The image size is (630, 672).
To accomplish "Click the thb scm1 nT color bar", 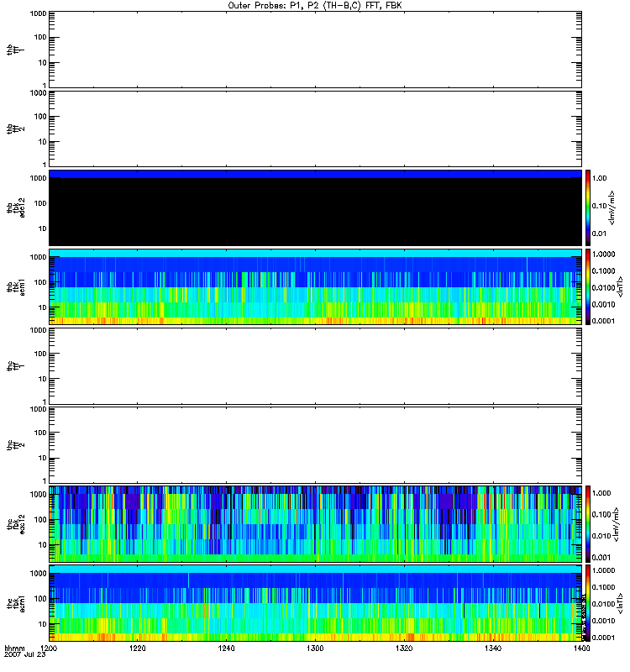I will [589, 286].
